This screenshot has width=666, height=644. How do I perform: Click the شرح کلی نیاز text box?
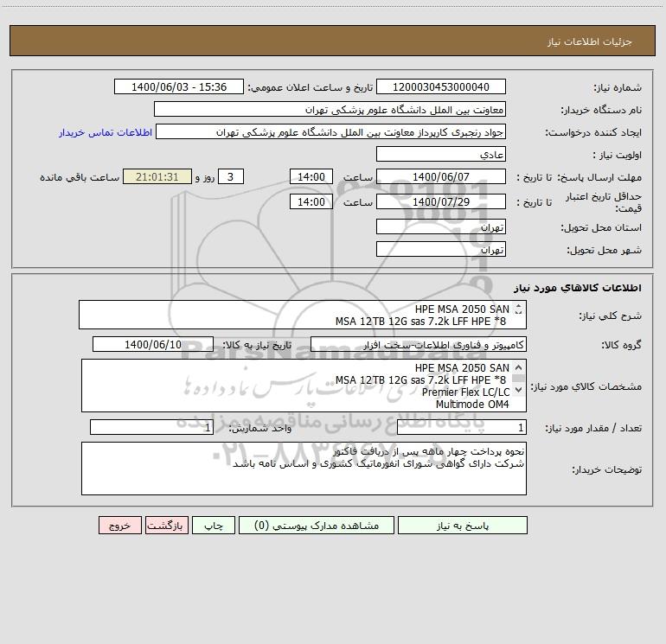pos(303,315)
